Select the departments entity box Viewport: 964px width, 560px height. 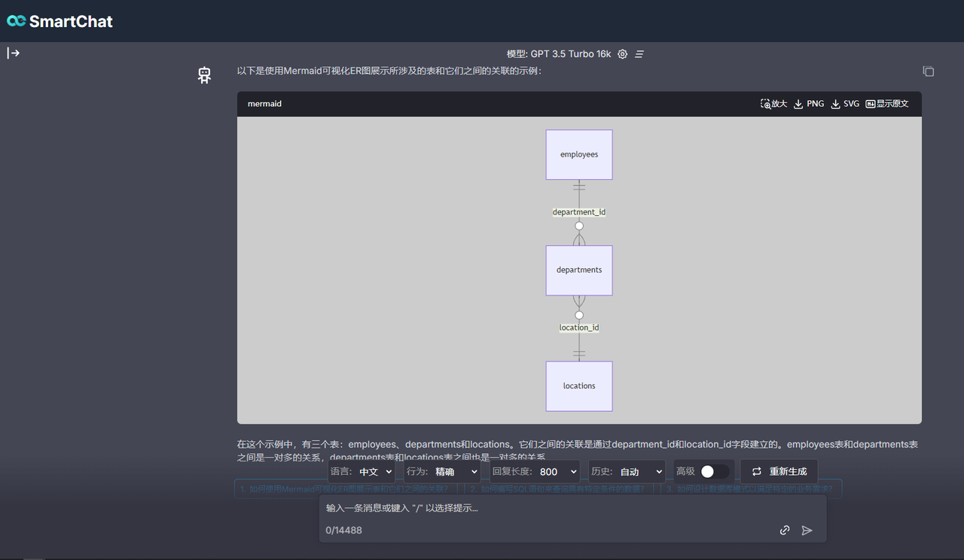579,270
